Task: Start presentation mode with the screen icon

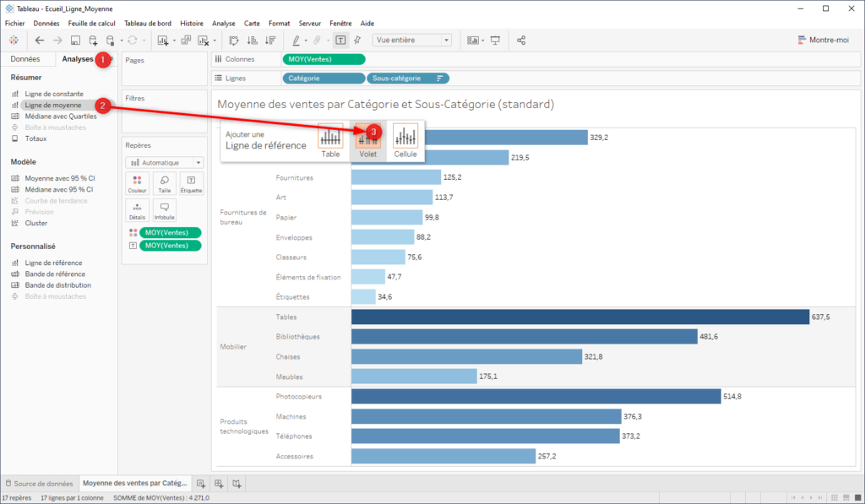Action: click(x=495, y=41)
